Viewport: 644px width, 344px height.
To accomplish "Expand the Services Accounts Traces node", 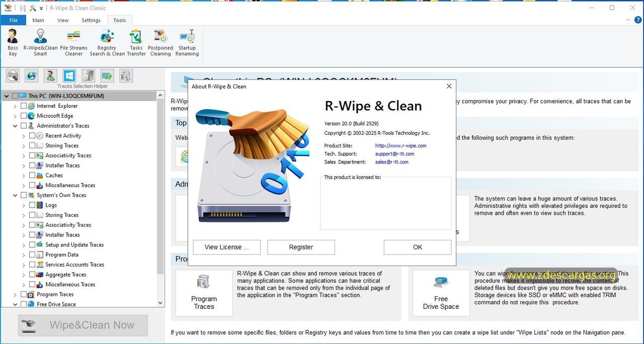I will coord(24,265).
